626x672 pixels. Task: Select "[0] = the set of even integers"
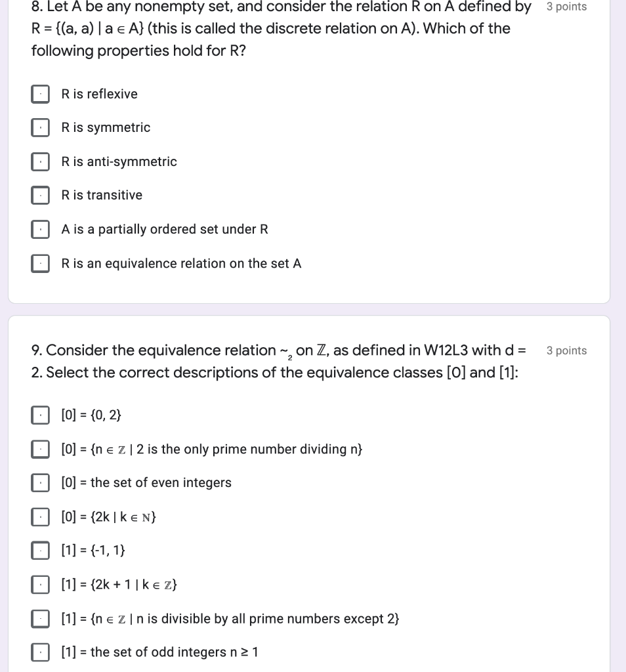[x=40, y=482]
